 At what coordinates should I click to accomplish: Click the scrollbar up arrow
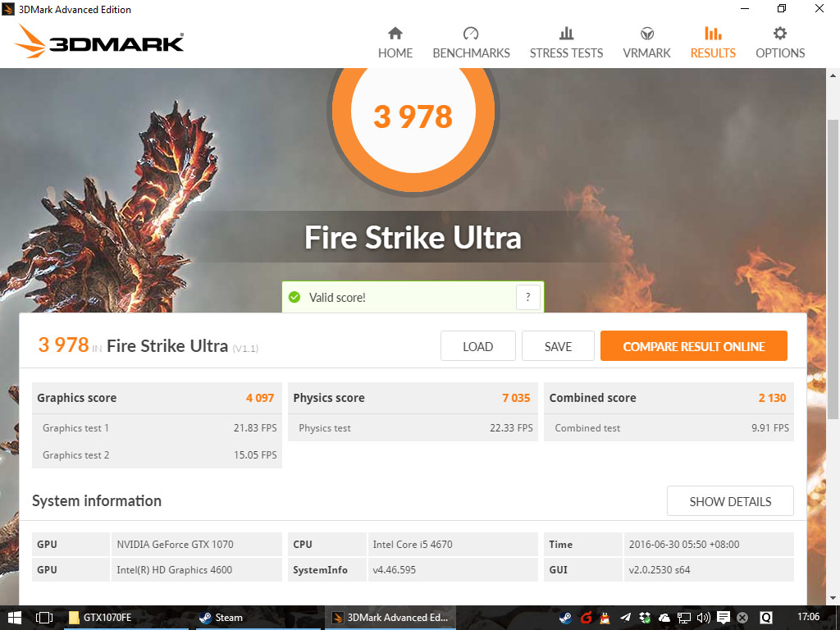(x=833, y=75)
